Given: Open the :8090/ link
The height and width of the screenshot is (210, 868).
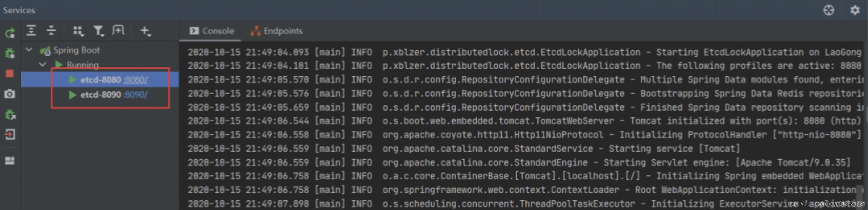Looking at the screenshot, I should (x=136, y=94).
